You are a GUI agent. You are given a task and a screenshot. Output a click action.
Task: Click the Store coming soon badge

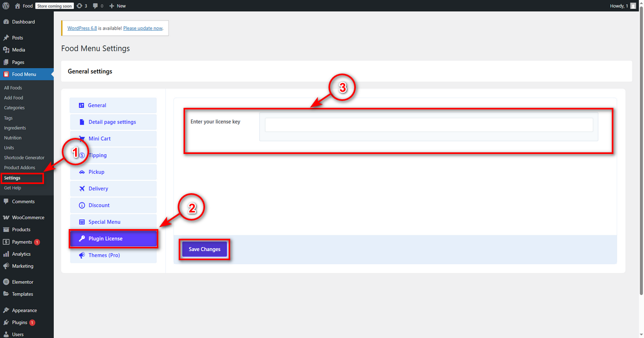(x=54, y=6)
